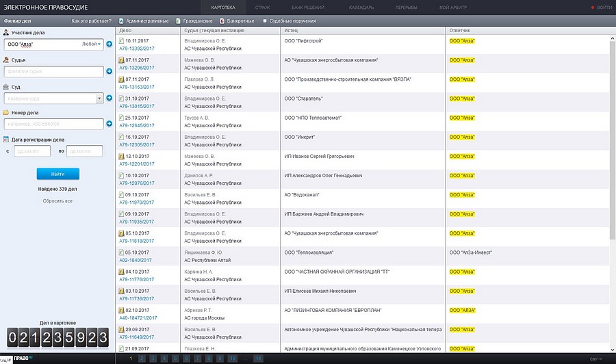Add another case number with plus icon
This screenshot has height=364, width=616.
pyautogui.click(x=110, y=124)
